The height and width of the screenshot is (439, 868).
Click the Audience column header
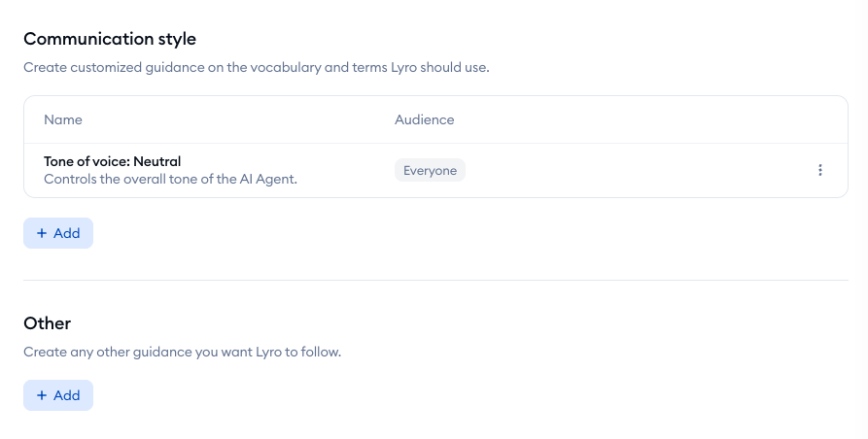424,120
